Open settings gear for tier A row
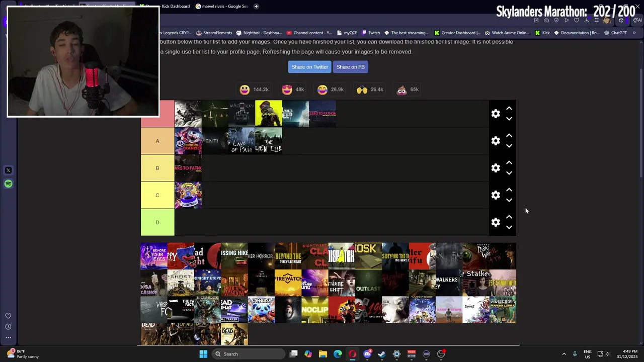 click(496, 141)
